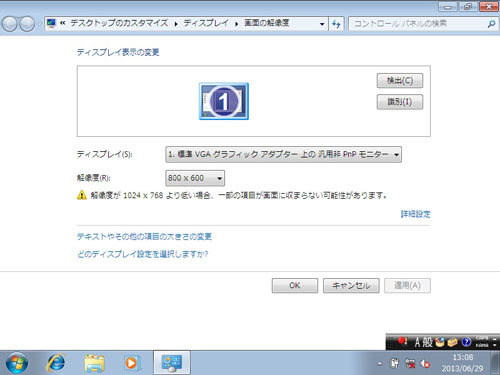
Task: Click the Forward navigation arrow button
Action: coord(27,24)
